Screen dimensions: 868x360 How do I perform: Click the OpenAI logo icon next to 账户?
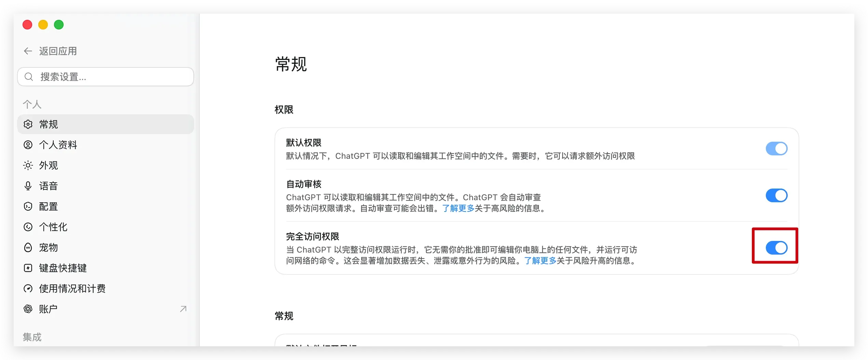pos(28,309)
